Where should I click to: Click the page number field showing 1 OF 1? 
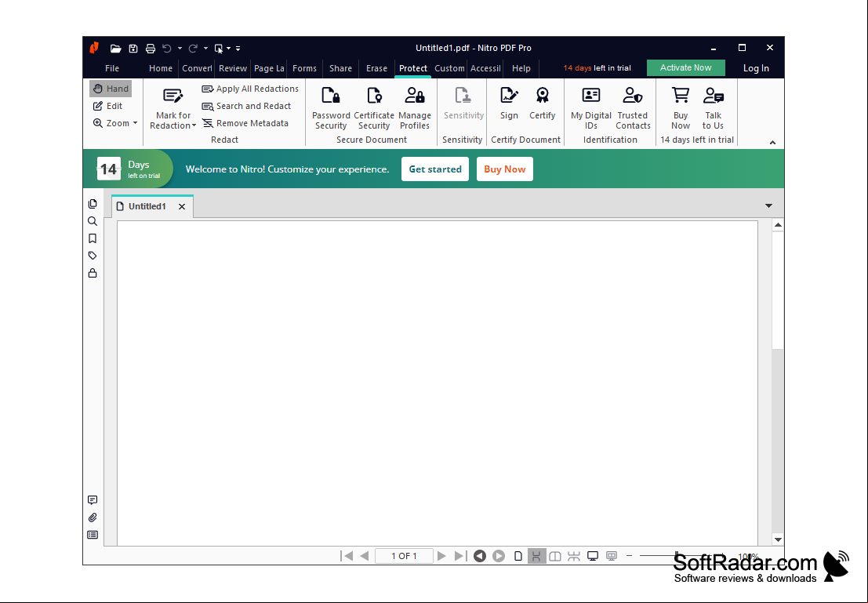pyautogui.click(x=404, y=556)
